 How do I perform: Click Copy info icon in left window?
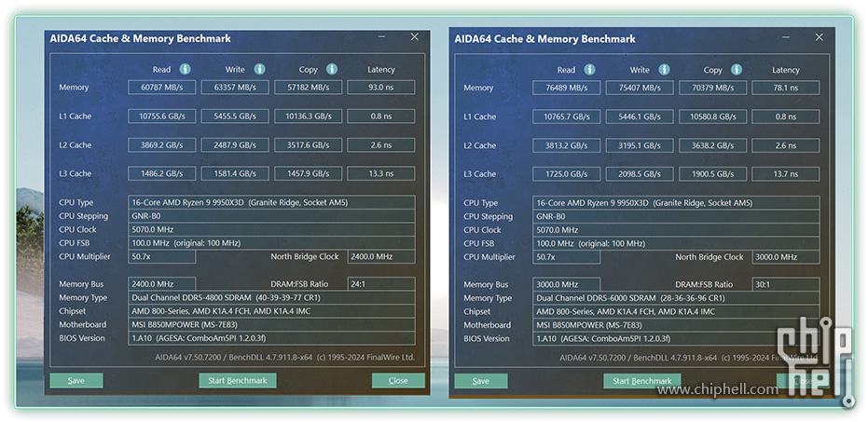pos(332,69)
